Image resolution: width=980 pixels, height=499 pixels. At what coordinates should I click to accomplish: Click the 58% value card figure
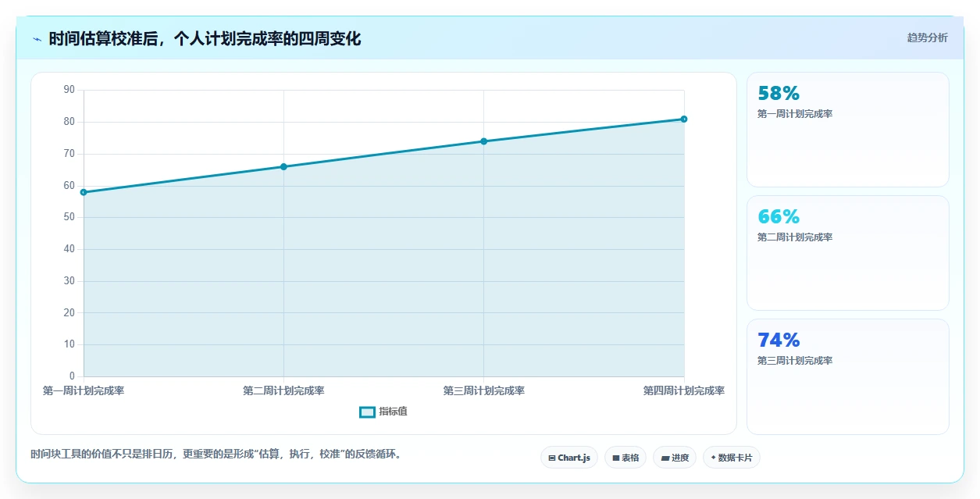click(x=779, y=94)
